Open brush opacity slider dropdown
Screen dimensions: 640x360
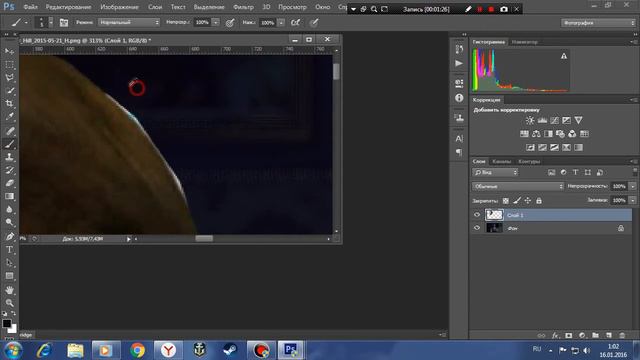pos(216,23)
